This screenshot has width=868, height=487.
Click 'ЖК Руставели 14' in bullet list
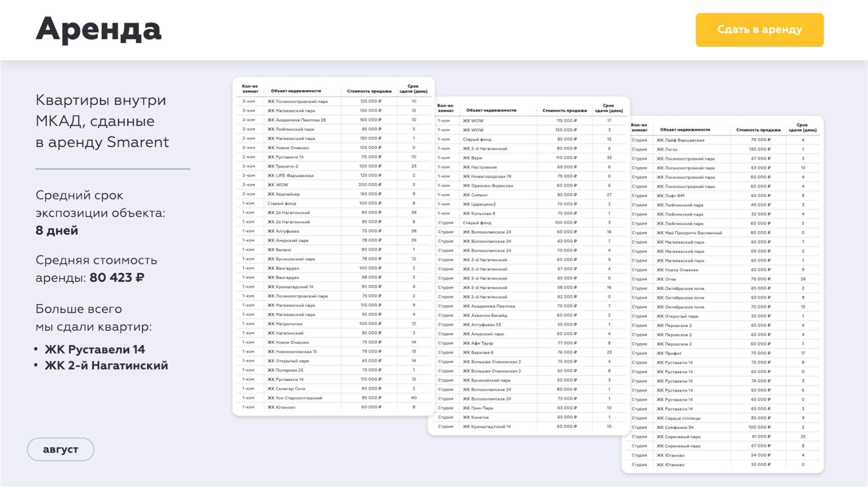95,349
